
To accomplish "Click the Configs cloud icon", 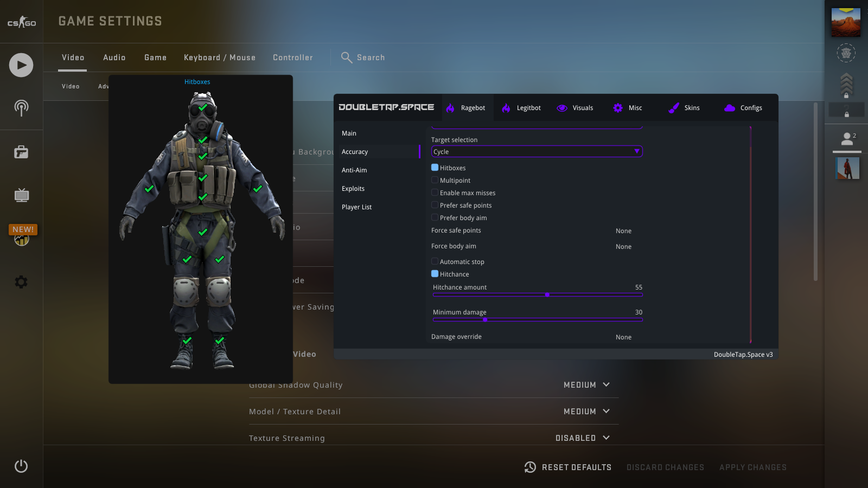I will (x=730, y=108).
